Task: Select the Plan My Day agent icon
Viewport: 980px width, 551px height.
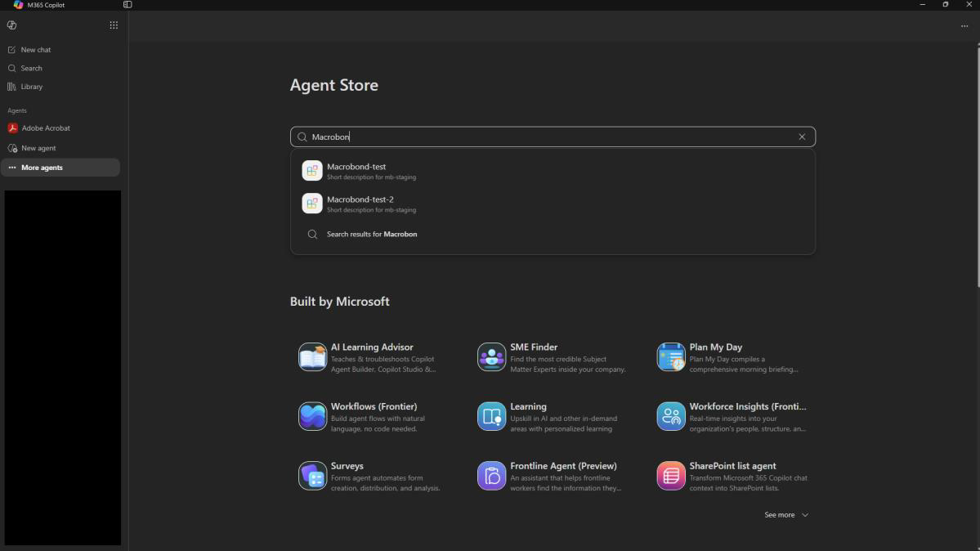Action: [670, 357]
